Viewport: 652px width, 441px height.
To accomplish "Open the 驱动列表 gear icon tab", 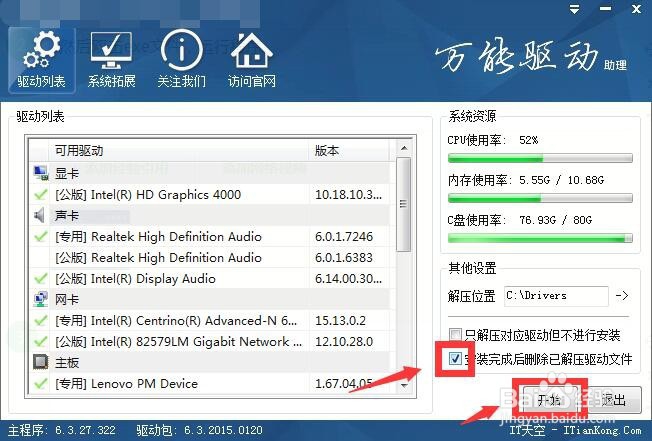I will [x=42, y=60].
